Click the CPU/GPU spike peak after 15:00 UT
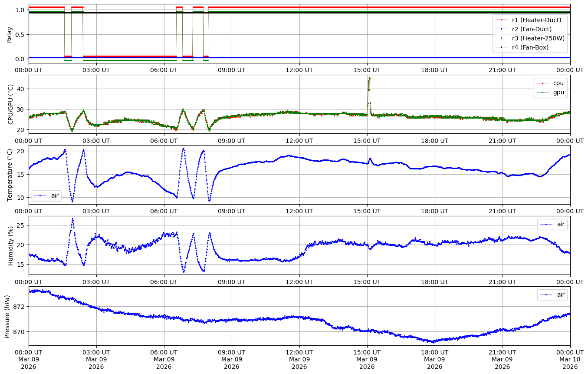Image resolution: width=588 pixels, height=374 pixels. tap(369, 78)
